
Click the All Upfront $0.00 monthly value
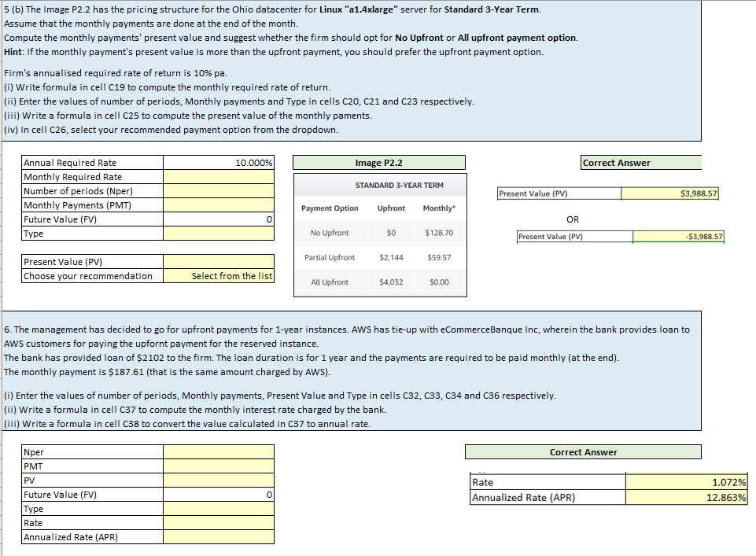[440, 282]
